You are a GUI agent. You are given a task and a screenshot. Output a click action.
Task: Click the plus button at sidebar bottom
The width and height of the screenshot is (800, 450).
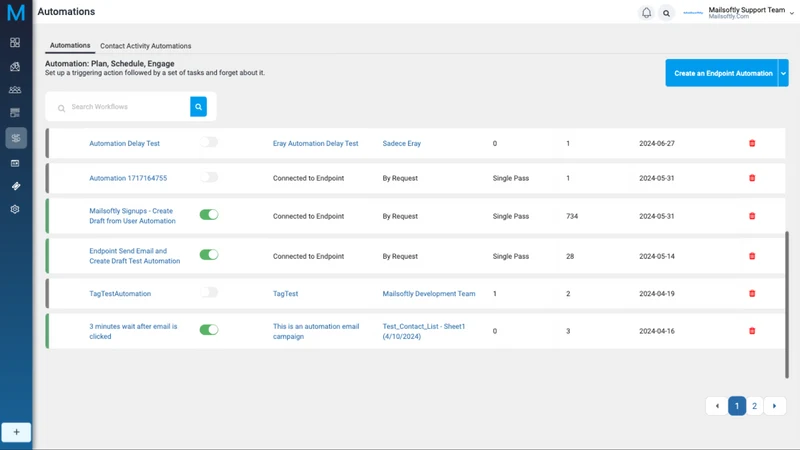coord(16,432)
